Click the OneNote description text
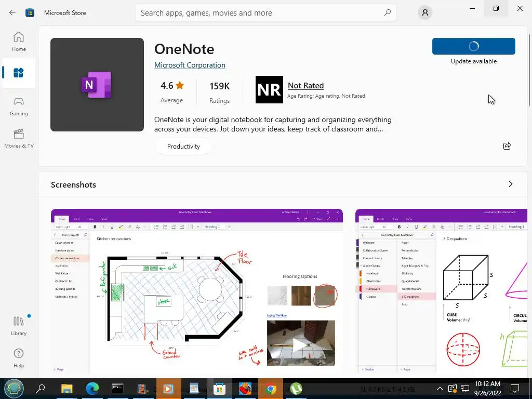The height and width of the screenshot is (399, 532). [x=273, y=124]
